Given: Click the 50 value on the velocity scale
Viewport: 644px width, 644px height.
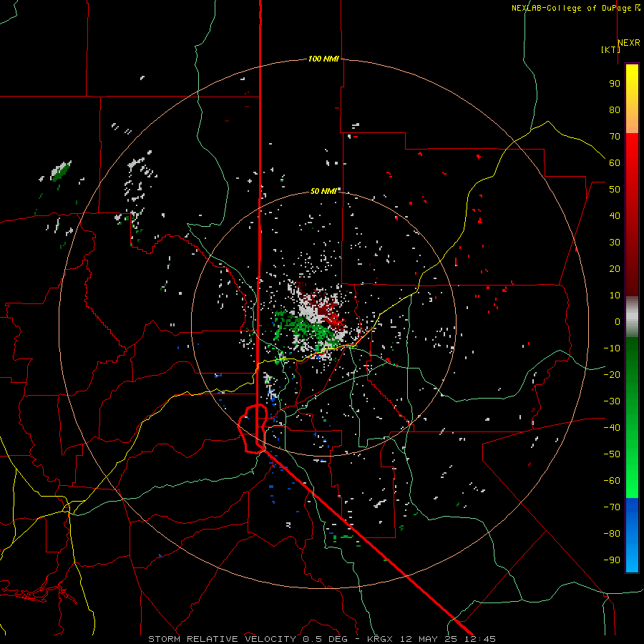Looking at the screenshot, I should coord(615,190).
